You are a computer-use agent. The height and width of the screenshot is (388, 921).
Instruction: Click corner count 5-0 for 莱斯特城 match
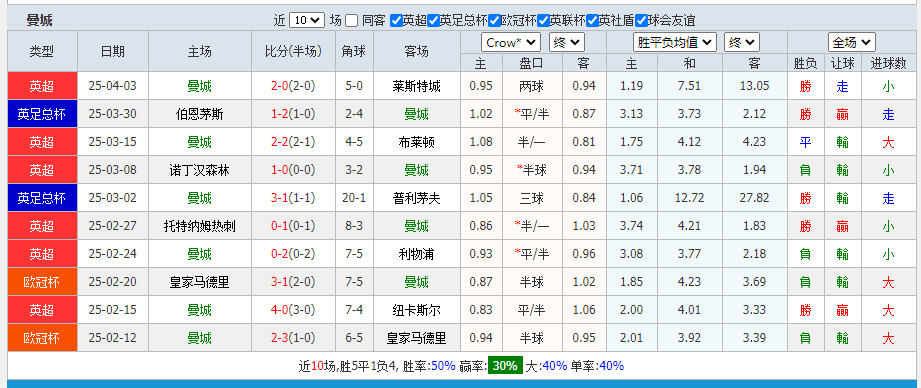(x=354, y=86)
